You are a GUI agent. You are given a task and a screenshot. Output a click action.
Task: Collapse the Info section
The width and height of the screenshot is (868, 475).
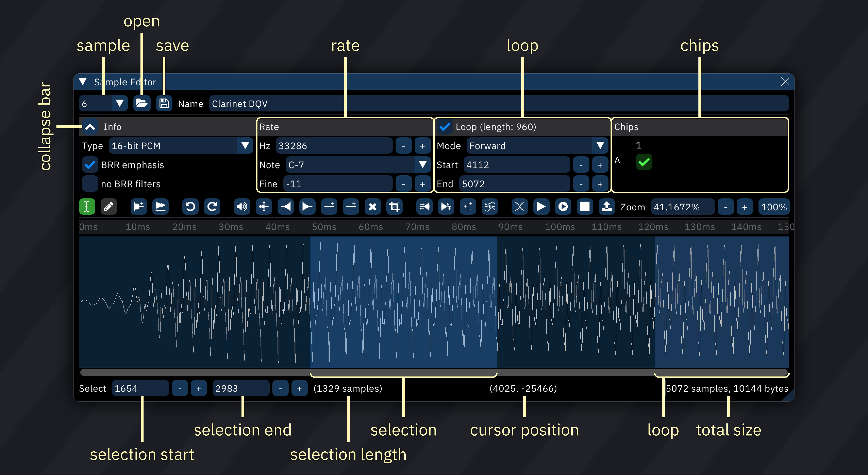pos(90,127)
